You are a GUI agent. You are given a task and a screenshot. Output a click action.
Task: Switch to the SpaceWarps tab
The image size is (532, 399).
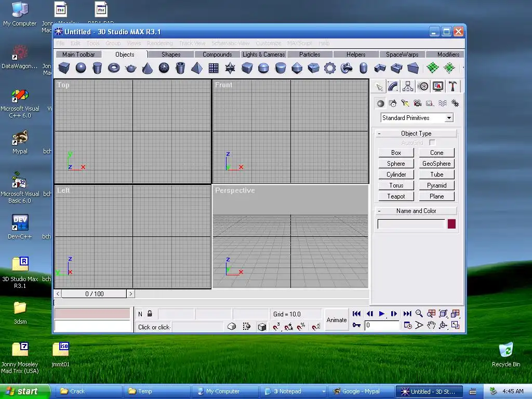pos(402,54)
